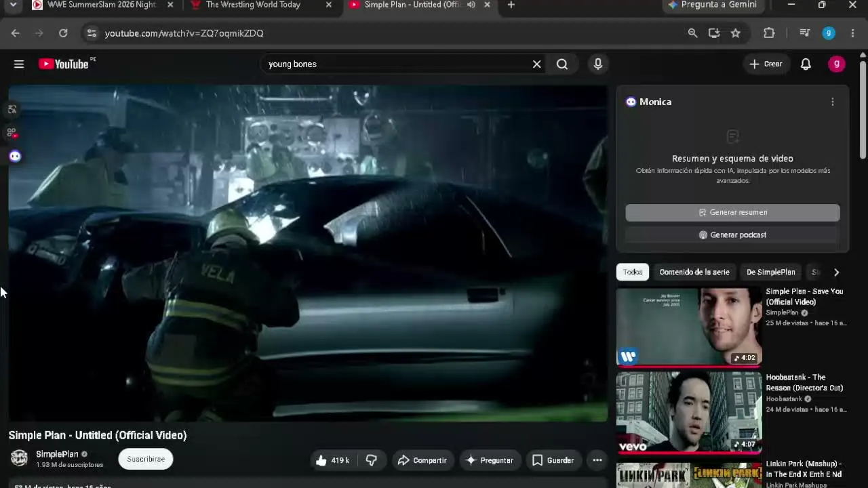This screenshot has width=868, height=488.
Task: Start voice search with the microphone
Action: click(597, 64)
